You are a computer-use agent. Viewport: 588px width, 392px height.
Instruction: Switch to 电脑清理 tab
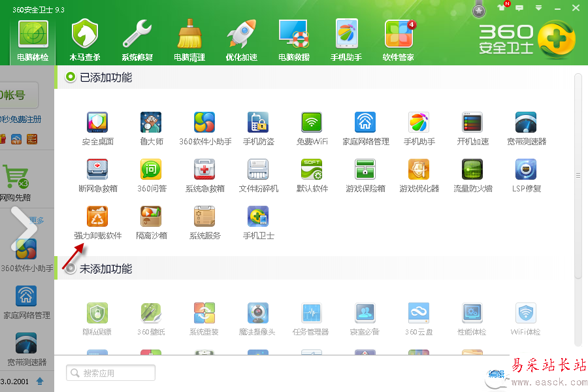(189, 41)
